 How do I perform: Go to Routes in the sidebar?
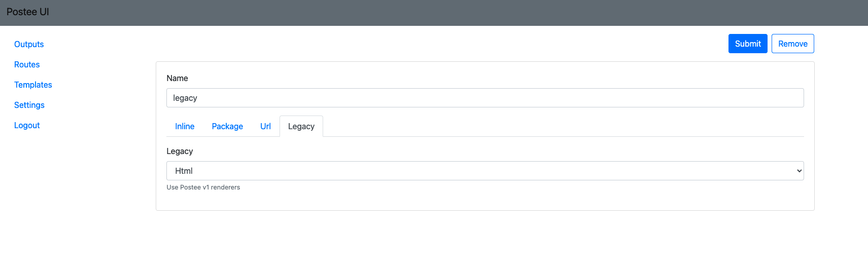point(27,64)
